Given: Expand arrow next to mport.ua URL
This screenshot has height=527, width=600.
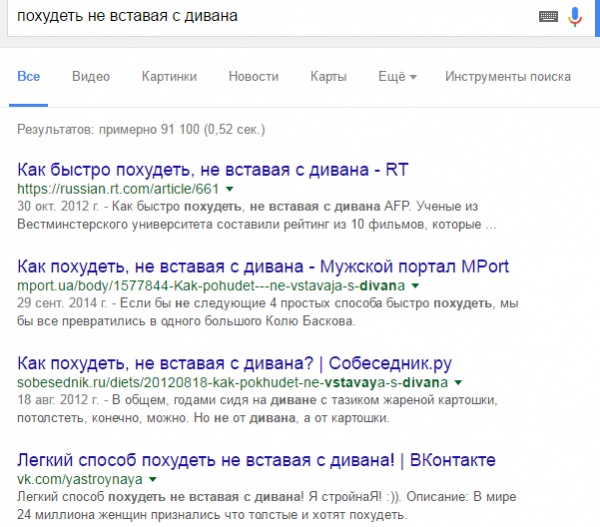Looking at the screenshot, I should click(x=415, y=286).
